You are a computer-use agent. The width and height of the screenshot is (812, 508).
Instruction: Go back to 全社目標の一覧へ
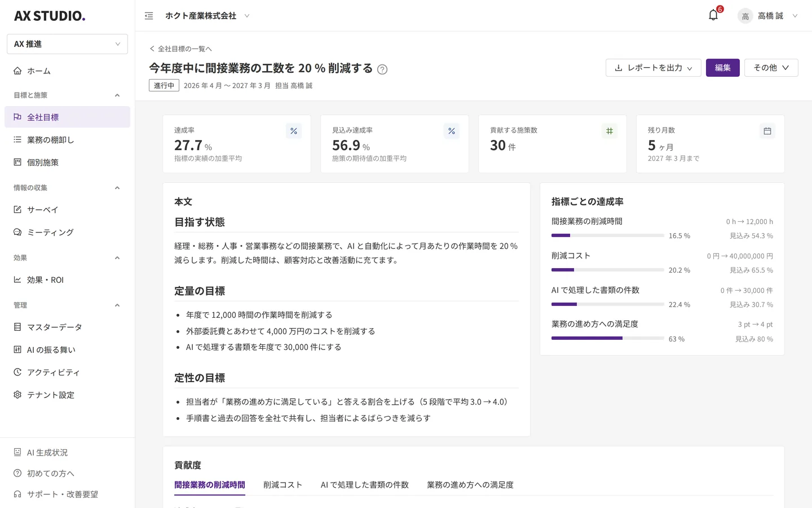(x=180, y=49)
